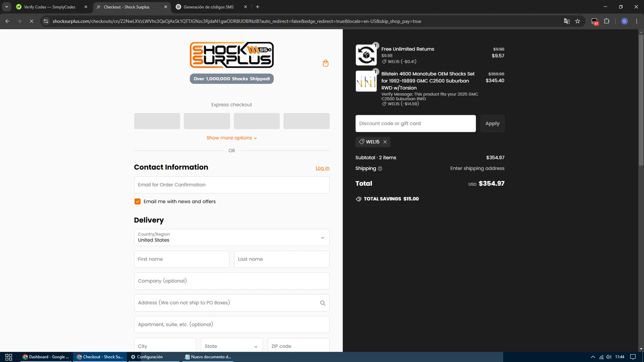
Task: Open the Chrome three-dot menu
Action: tap(637, 21)
